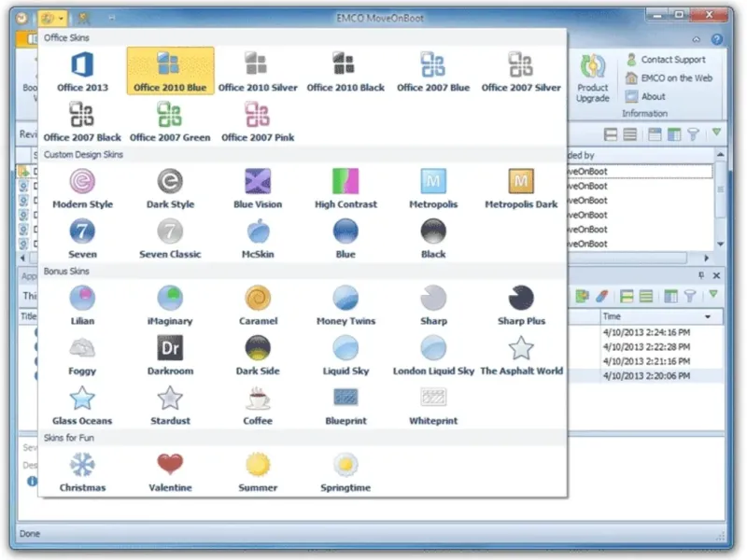Apply the McSkin skin
This screenshot has width=747, height=560.
pos(258,238)
